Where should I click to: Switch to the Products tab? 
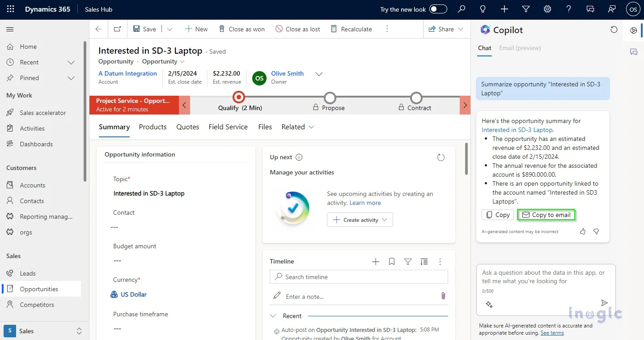pyautogui.click(x=153, y=127)
